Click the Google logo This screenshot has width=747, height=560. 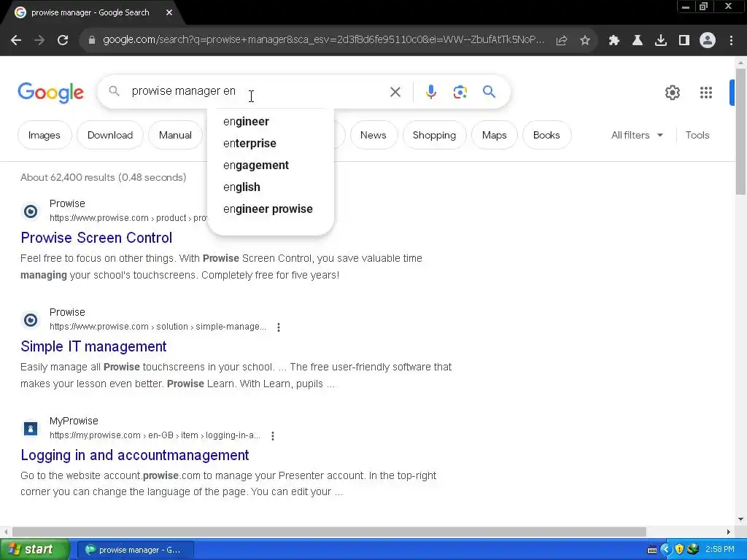pos(51,93)
